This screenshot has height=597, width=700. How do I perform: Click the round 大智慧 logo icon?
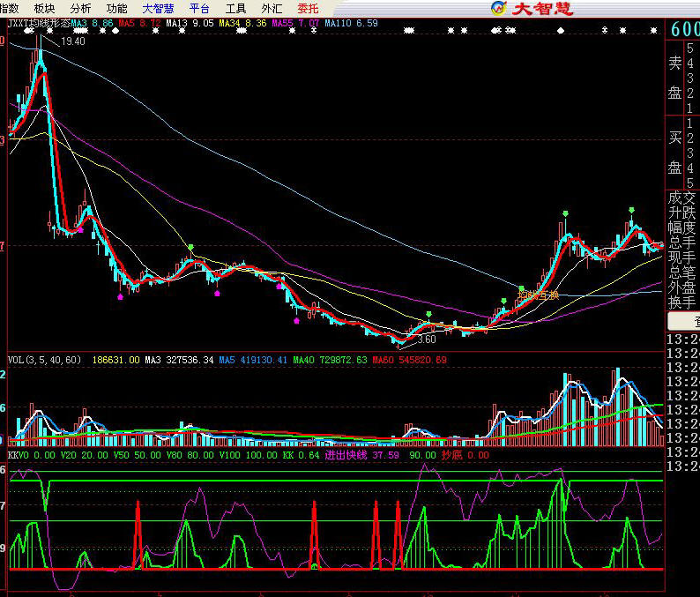[x=499, y=8]
